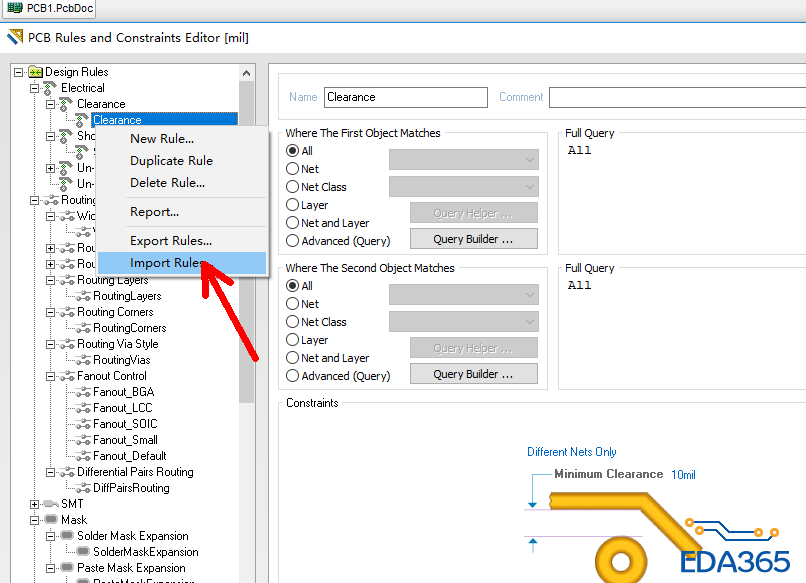Click the Fanout_BGA rule icon
The width and height of the screenshot is (806, 583).
click(83, 392)
